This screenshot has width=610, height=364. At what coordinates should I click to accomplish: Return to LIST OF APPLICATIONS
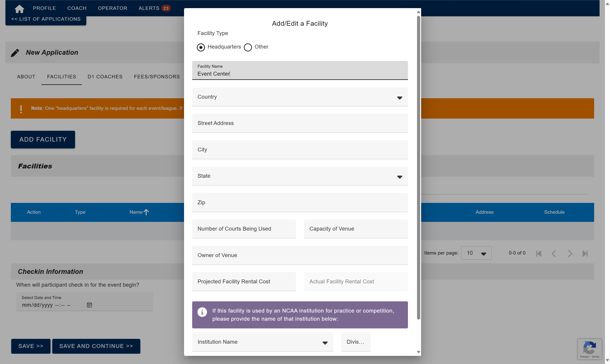[46, 19]
